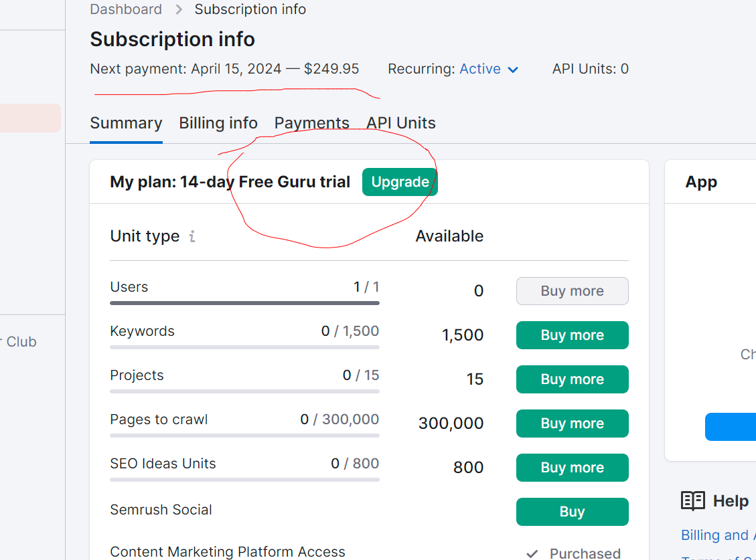This screenshot has width=756, height=560.
Task: Click the Subscription info page title
Action: tap(173, 39)
